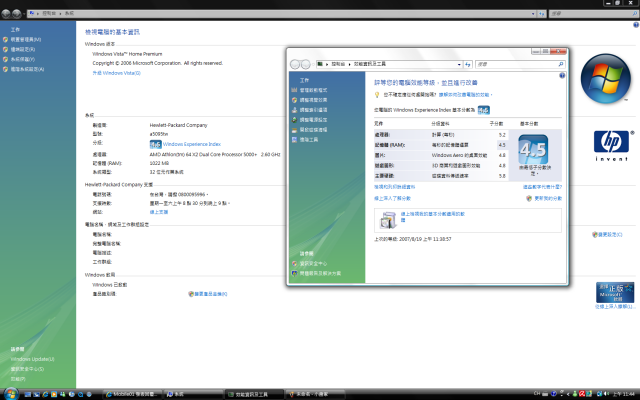Go forward in the System window

click(16, 14)
